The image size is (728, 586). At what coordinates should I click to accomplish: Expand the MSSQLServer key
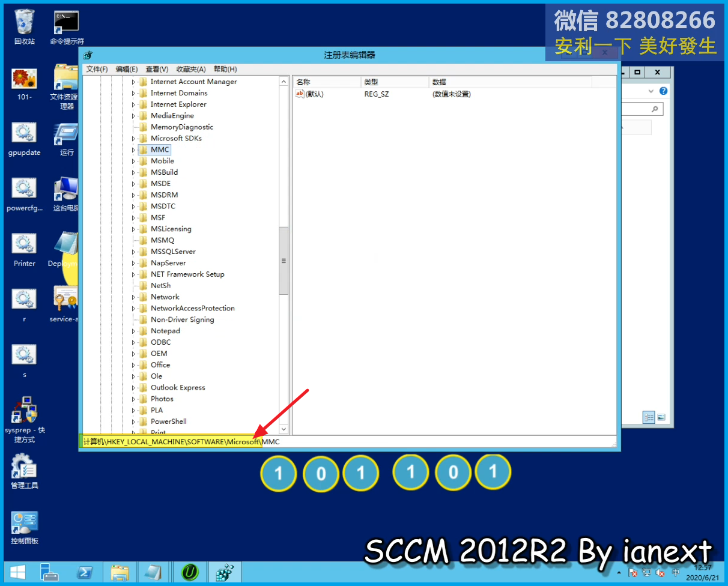click(134, 252)
